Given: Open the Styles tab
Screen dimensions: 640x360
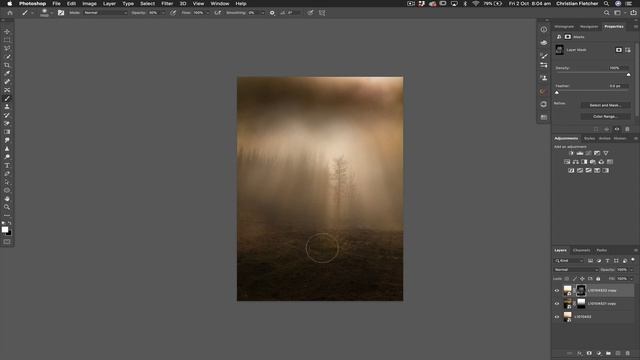Looking at the screenshot, I should point(589,139).
